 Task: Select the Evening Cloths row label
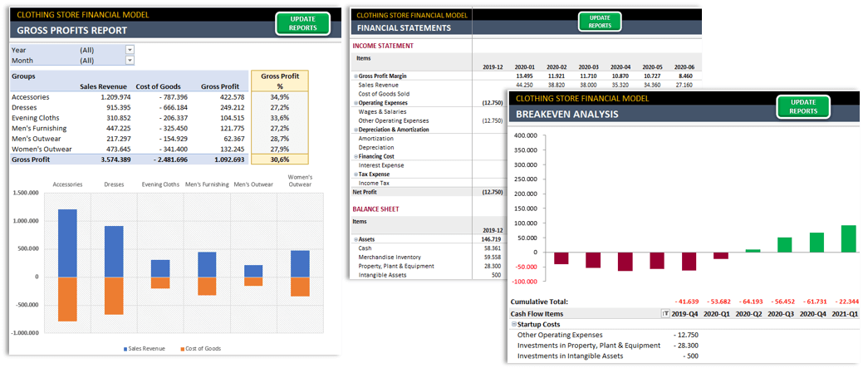36,118
